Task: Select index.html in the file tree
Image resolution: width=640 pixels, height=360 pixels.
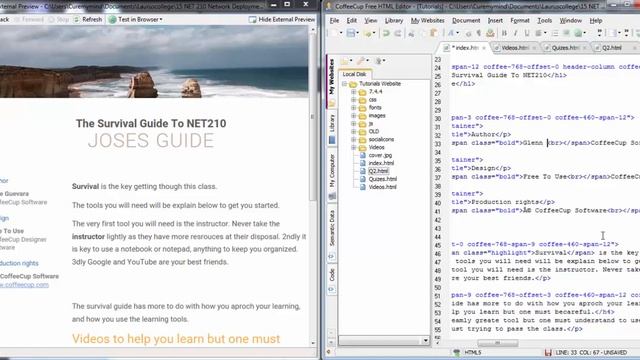Action: coord(381,163)
